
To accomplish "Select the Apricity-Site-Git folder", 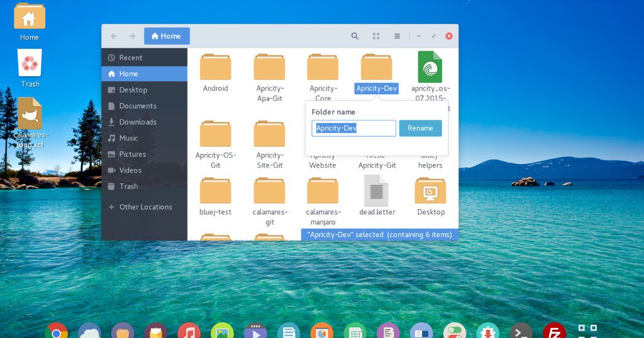I will (269, 134).
